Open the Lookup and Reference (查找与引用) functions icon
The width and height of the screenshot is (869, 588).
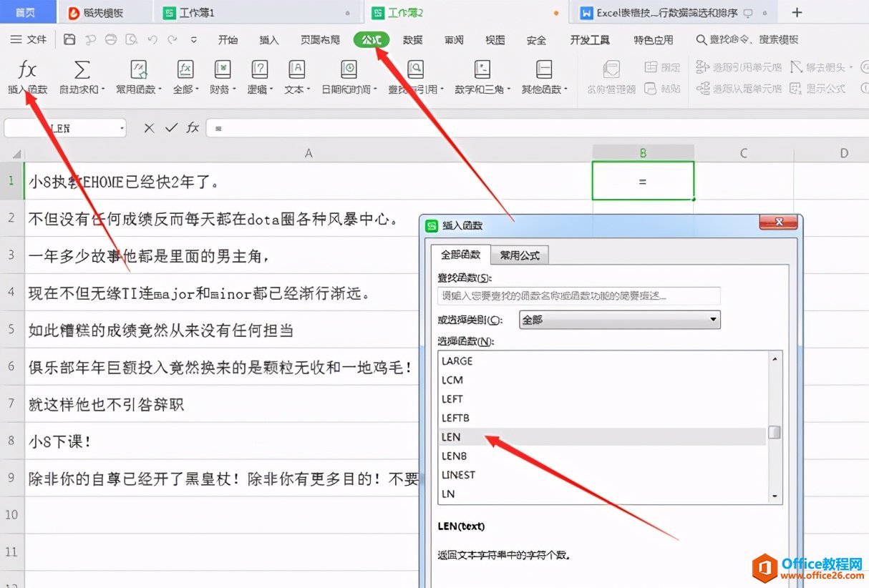point(415,70)
